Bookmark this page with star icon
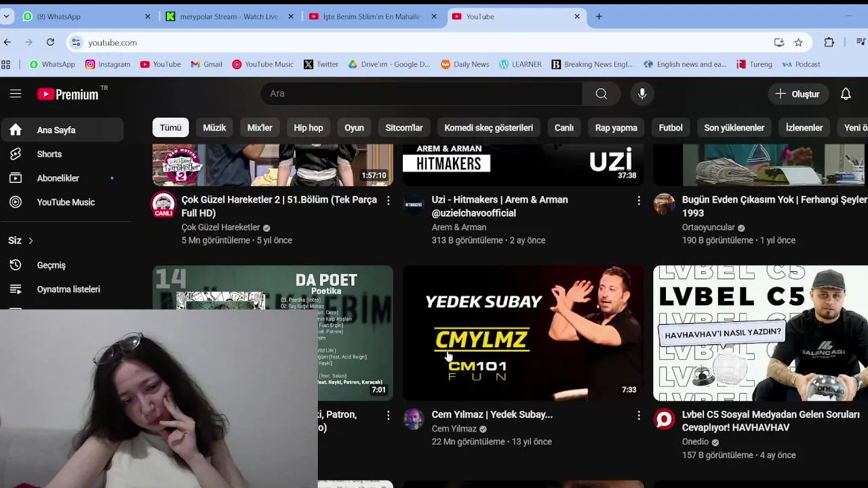This screenshot has height=488, width=868. [798, 42]
